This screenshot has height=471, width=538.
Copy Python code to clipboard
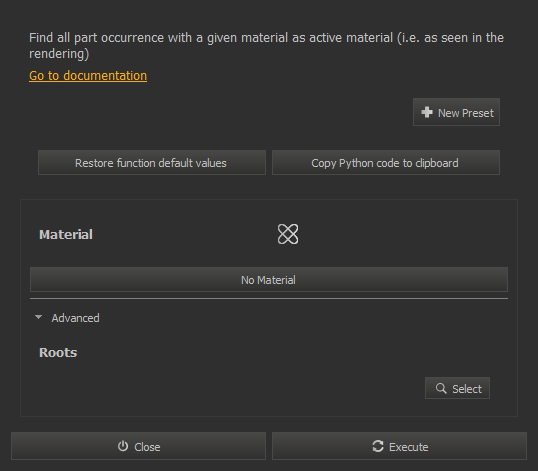386,163
